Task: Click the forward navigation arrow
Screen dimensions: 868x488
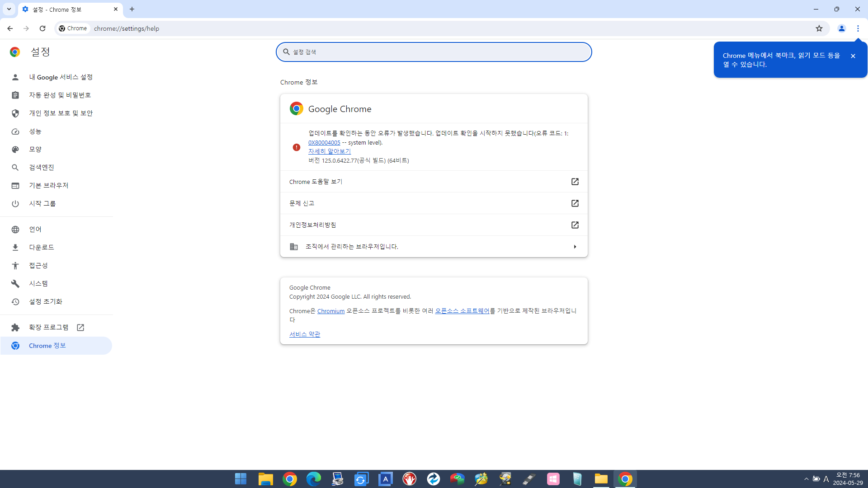Action: click(26, 28)
